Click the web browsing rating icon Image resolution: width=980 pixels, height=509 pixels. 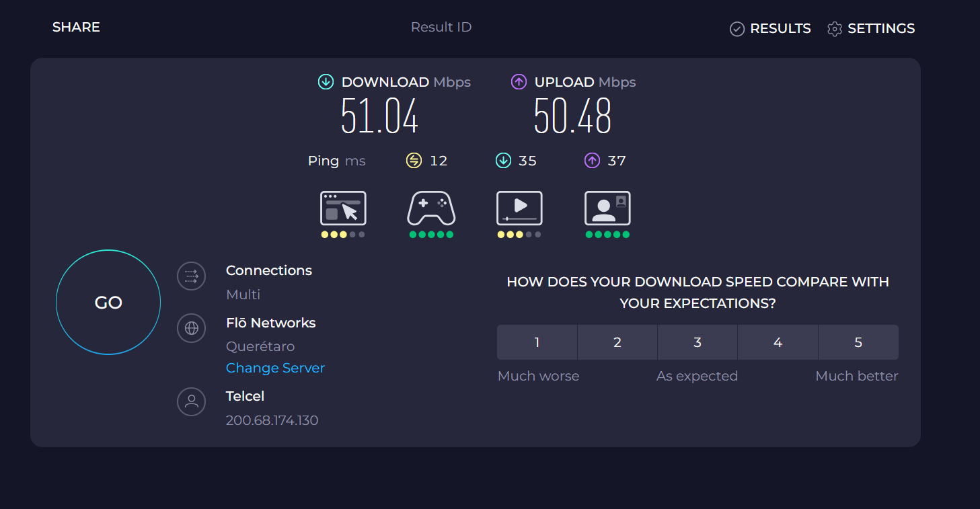coord(343,208)
